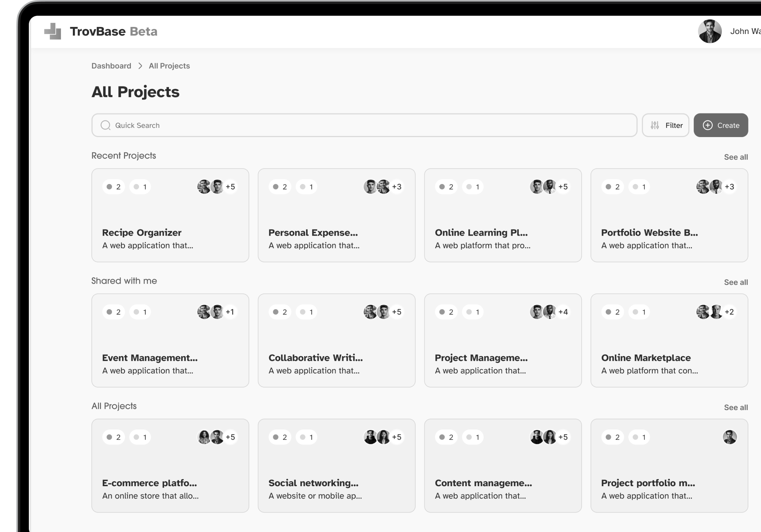761x532 pixels.
Task: Click the Filter sliders icon
Action: tap(655, 125)
